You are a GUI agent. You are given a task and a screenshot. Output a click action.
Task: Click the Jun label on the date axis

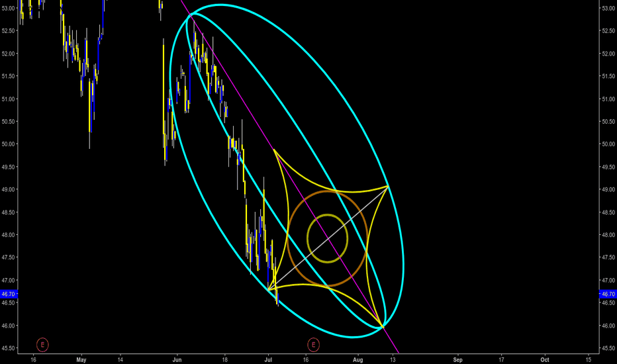tap(177, 359)
